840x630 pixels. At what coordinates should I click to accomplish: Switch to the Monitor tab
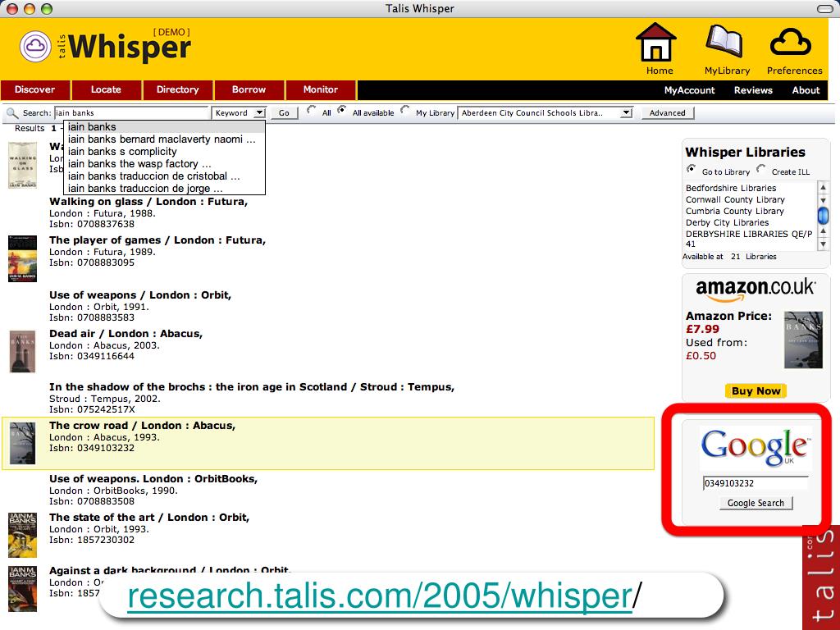pos(321,90)
